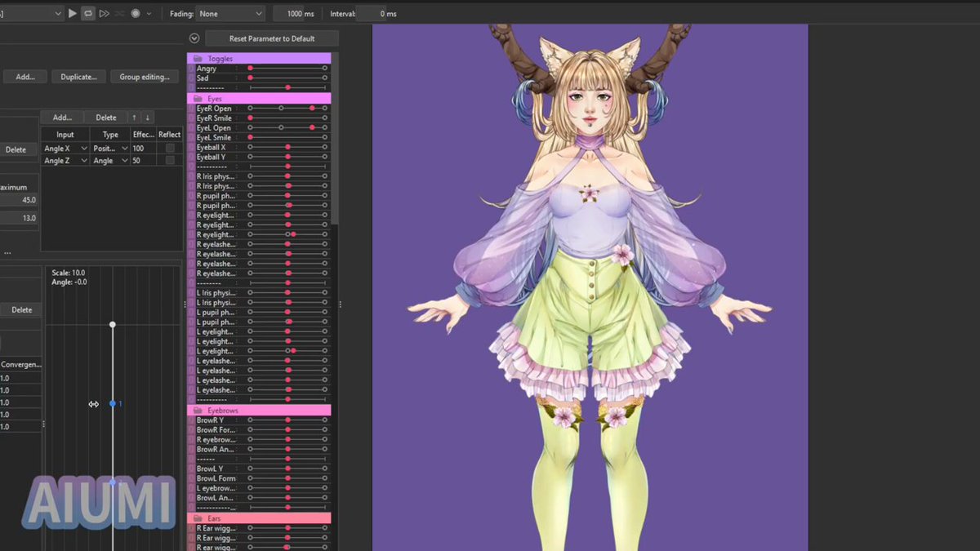
Task: Click the Eyes parameter group header
Action: [x=259, y=99]
